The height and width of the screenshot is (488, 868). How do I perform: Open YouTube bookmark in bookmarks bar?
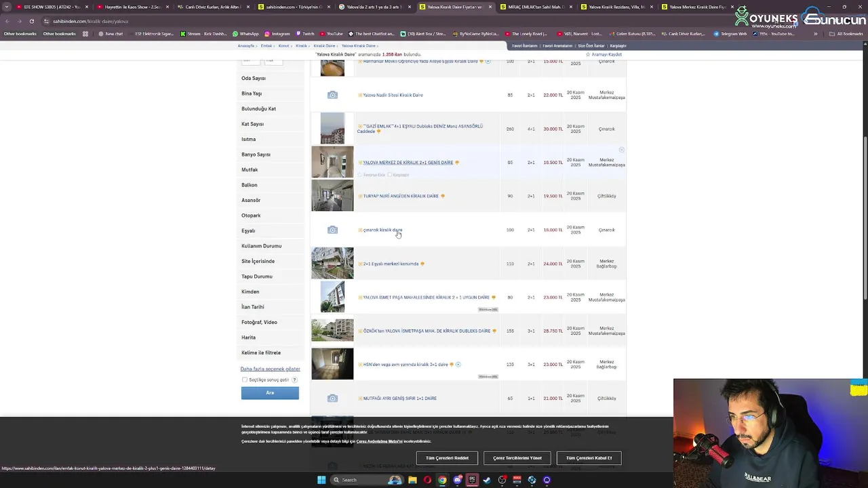coord(332,33)
